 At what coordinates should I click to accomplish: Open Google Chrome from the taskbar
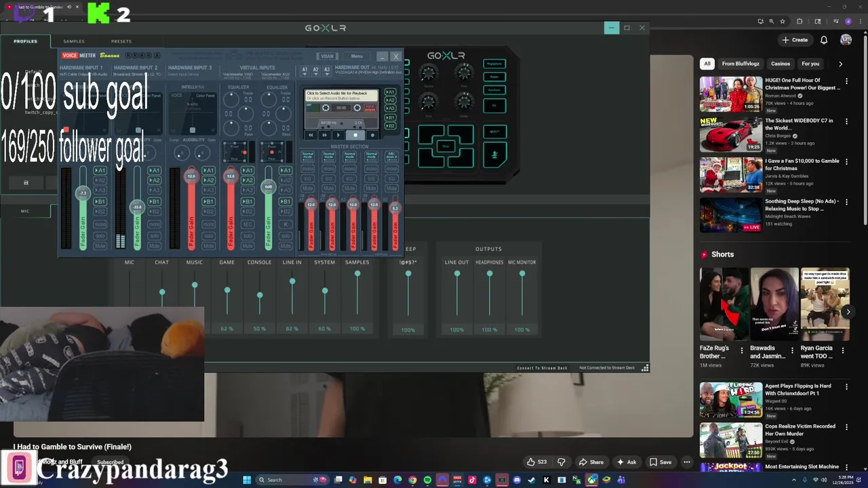[x=412, y=480]
